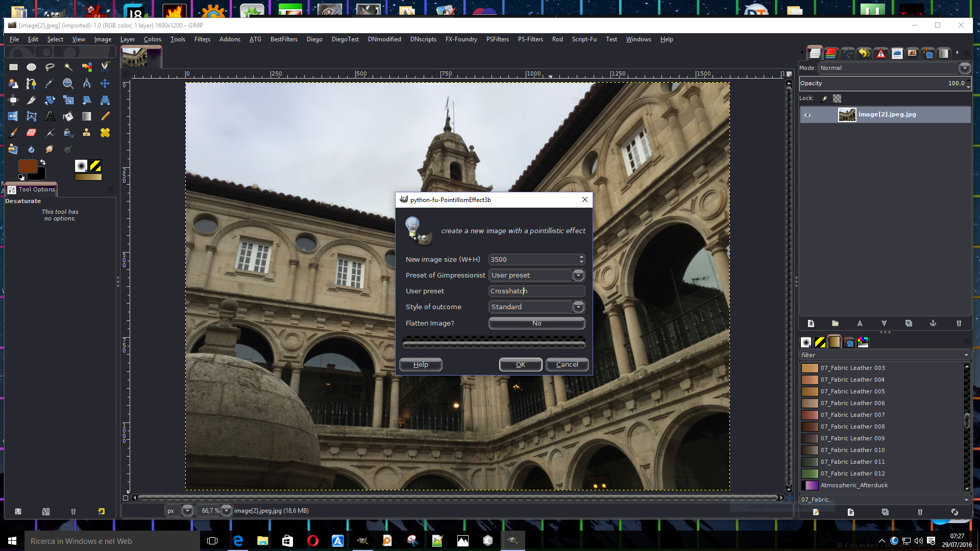Image resolution: width=980 pixels, height=551 pixels.
Task: Open Microsoft Edge from taskbar
Action: pos(238,541)
